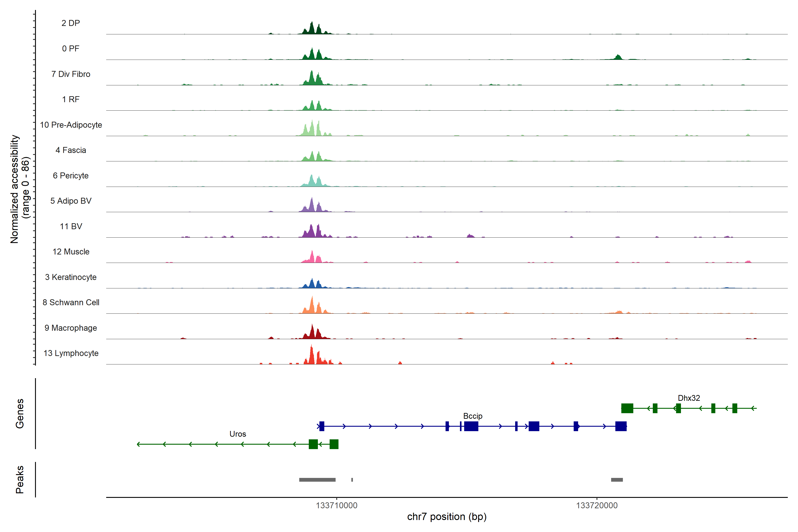Click the 10 Pre-Adipocyte track label

71,125
